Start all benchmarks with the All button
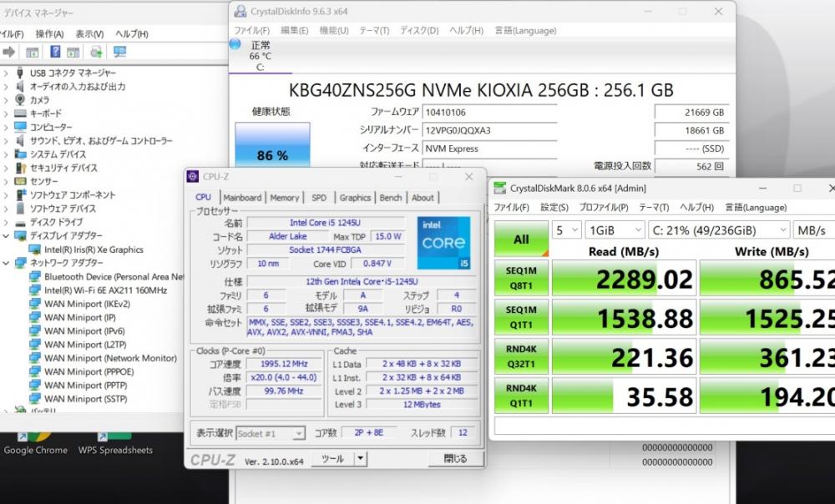835x504 pixels. pos(521,239)
